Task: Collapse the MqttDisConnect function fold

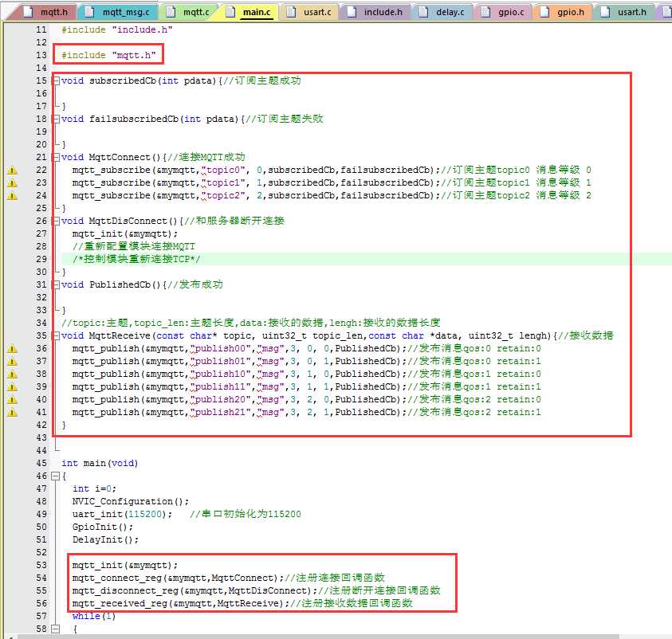Action: (x=56, y=221)
